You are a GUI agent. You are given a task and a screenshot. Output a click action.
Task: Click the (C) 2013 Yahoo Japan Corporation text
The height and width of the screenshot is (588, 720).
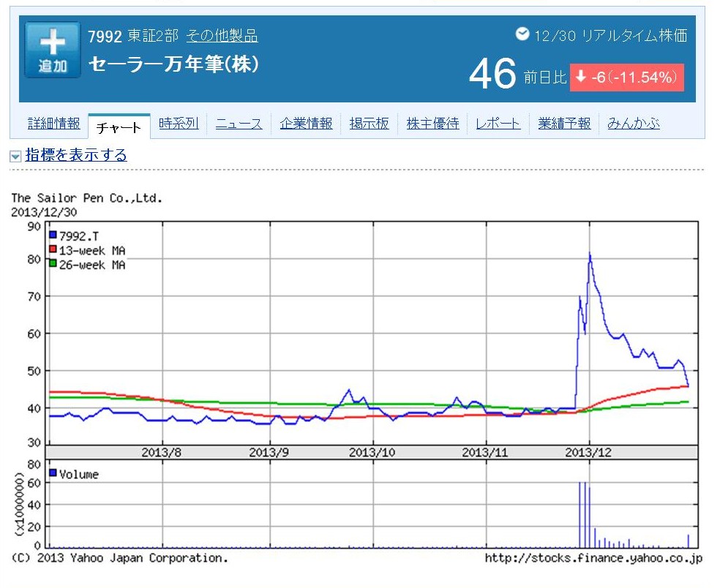[119, 558]
